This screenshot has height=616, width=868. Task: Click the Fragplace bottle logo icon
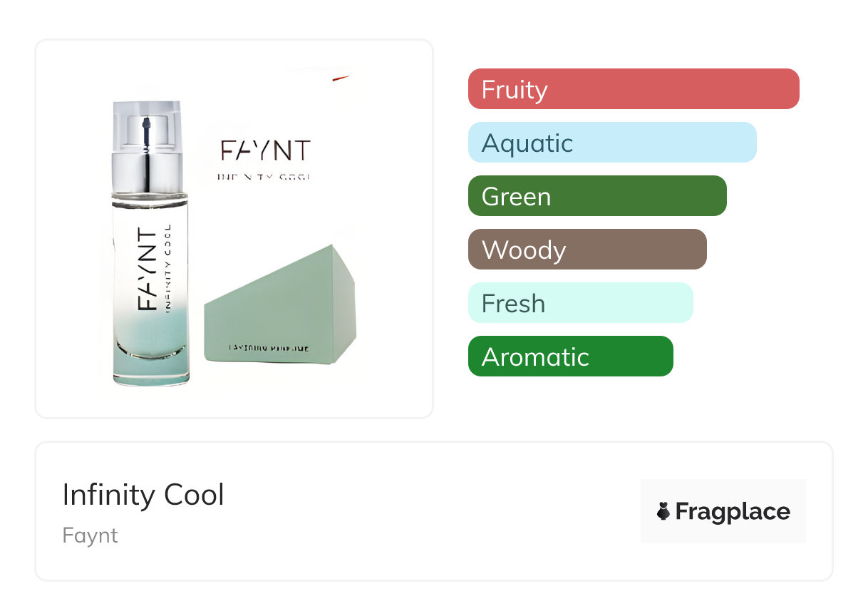pyautogui.click(x=663, y=511)
